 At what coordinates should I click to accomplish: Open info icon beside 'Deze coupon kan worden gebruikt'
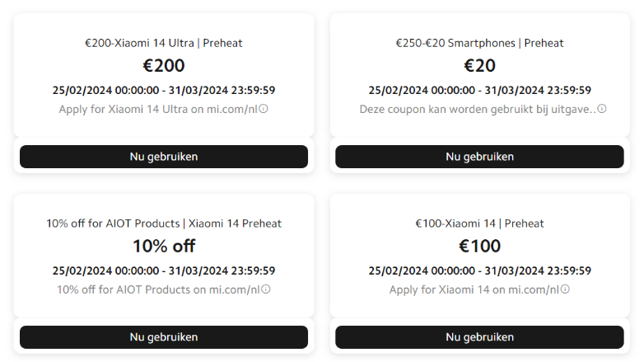coord(602,109)
